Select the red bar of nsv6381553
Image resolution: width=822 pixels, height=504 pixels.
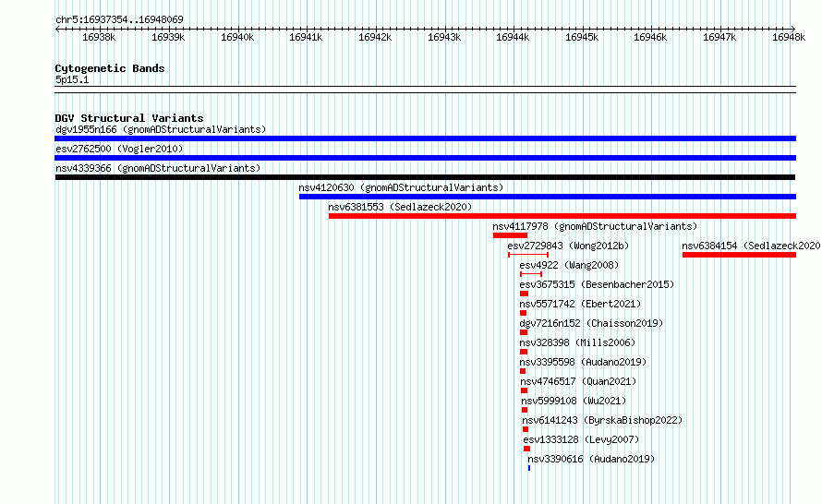point(562,216)
